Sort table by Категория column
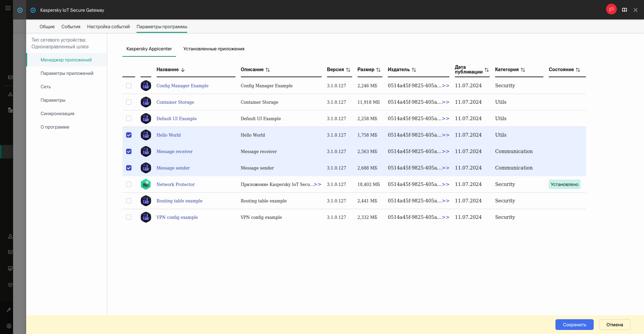The width and height of the screenshot is (644, 334). pos(510,69)
